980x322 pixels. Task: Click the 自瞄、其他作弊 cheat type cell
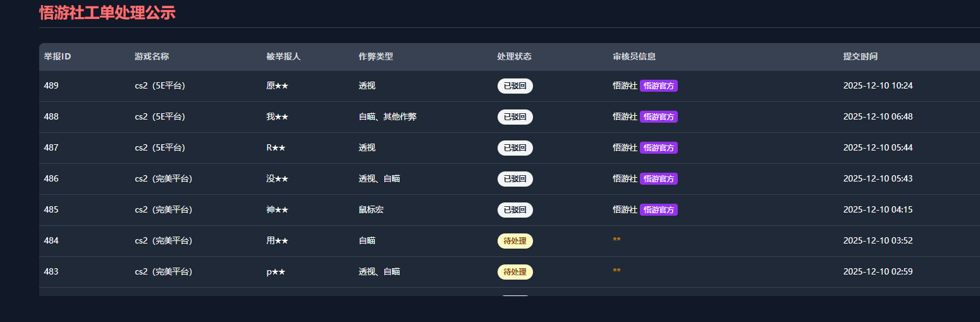(387, 117)
